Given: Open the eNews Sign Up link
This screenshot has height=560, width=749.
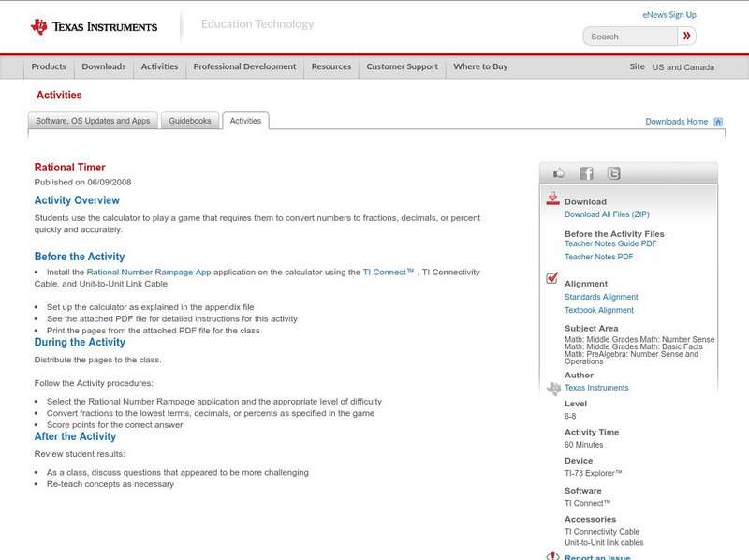Looking at the screenshot, I should (x=669, y=15).
